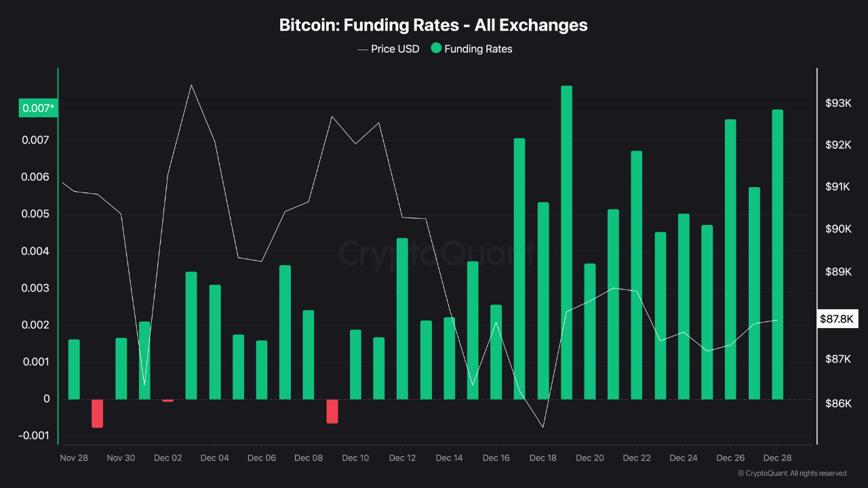Toggle the Price USD legend label

[x=395, y=49]
